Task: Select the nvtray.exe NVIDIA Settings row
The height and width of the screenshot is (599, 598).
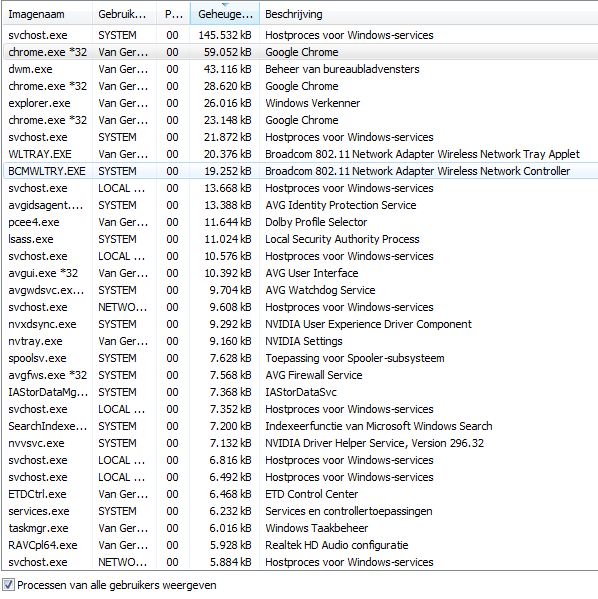Action: (300, 341)
